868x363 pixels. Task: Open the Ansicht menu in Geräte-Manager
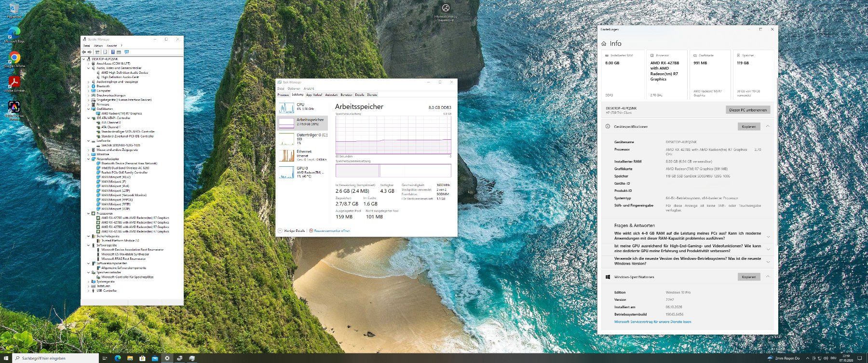[x=112, y=46]
